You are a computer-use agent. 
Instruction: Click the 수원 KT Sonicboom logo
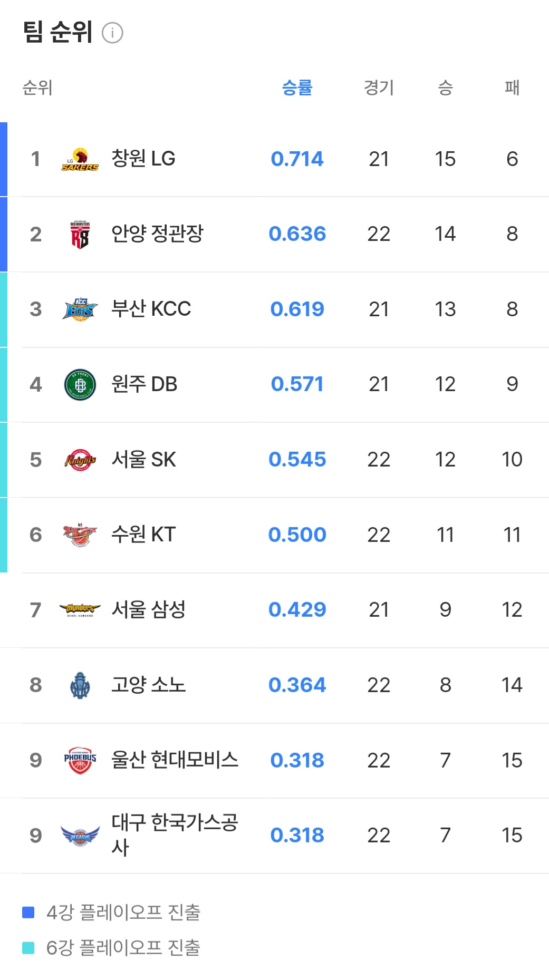tap(80, 535)
